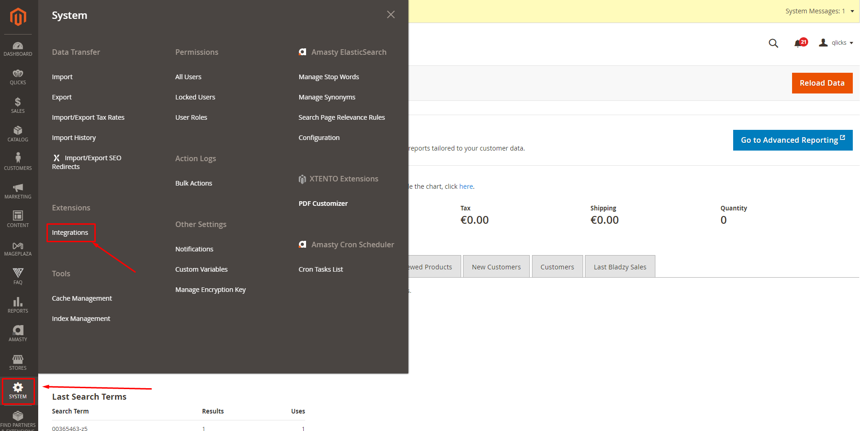
Task: Click the Search Term column header
Action: click(x=70, y=411)
